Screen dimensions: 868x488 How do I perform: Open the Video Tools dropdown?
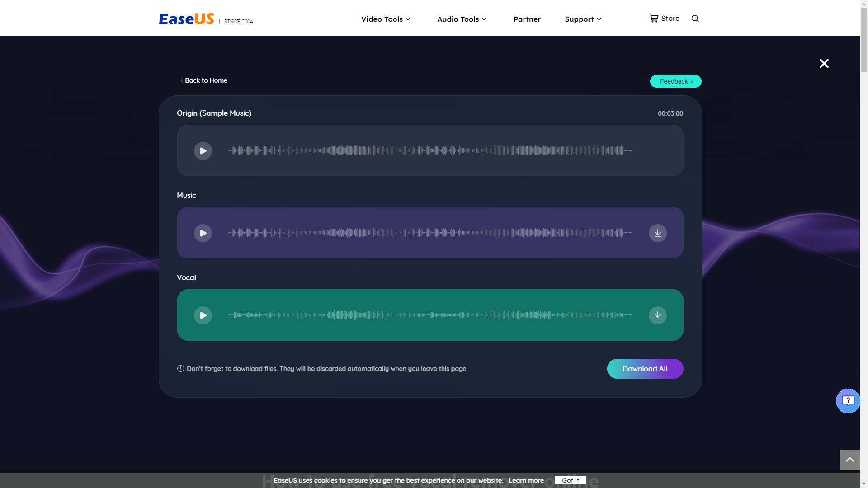pyautogui.click(x=385, y=19)
